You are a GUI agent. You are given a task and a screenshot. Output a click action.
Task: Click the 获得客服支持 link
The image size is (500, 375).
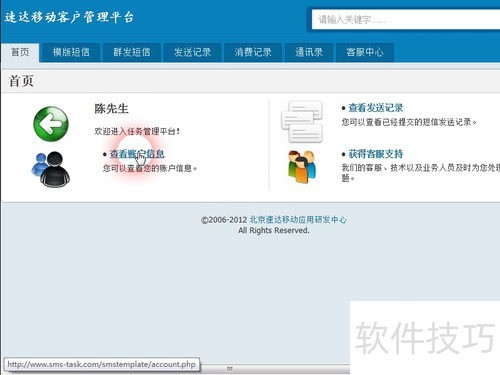coord(376,154)
